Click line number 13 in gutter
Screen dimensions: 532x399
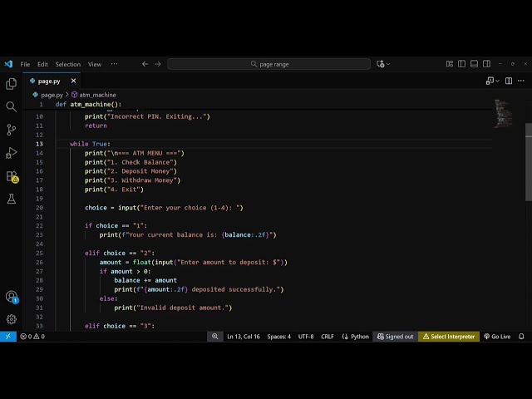click(39, 144)
